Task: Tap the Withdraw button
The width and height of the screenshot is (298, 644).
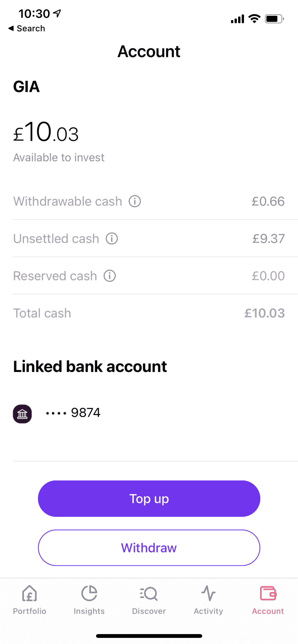Action: (149, 548)
